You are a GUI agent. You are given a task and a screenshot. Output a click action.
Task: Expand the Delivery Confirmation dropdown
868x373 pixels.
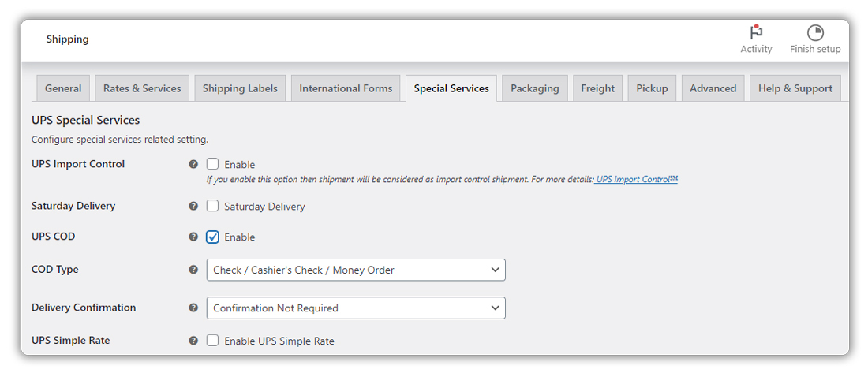(356, 308)
